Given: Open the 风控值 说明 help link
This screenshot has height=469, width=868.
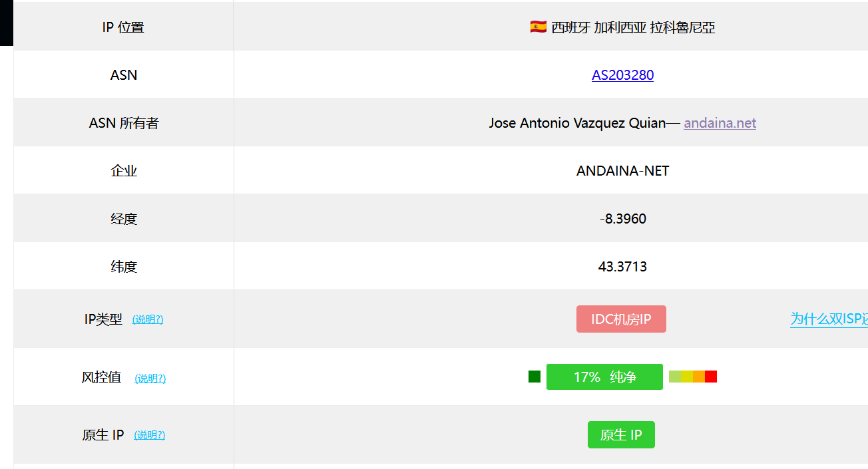Looking at the screenshot, I should pyautogui.click(x=150, y=379).
